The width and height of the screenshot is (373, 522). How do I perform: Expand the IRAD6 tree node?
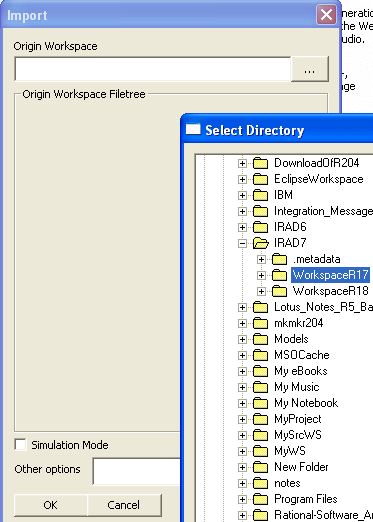[242, 227]
